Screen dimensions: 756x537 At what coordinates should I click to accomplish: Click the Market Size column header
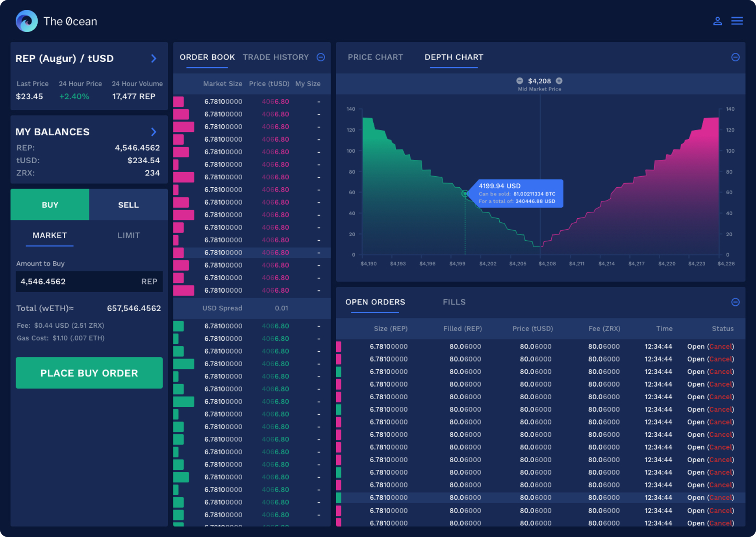coord(222,84)
